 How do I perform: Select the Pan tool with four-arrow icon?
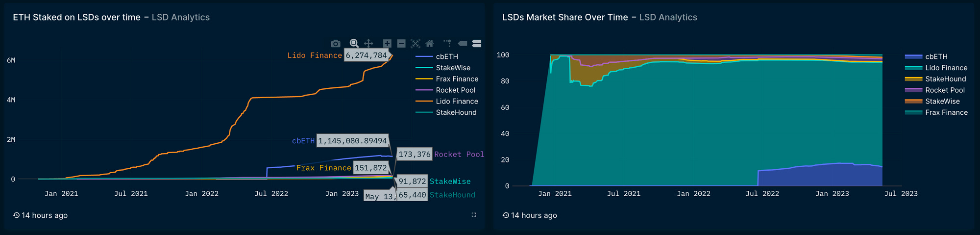coord(368,44)
